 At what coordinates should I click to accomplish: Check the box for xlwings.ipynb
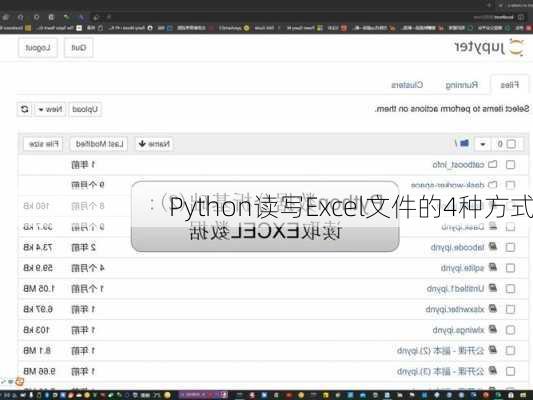pyautogui.click(x=510, y=330)
